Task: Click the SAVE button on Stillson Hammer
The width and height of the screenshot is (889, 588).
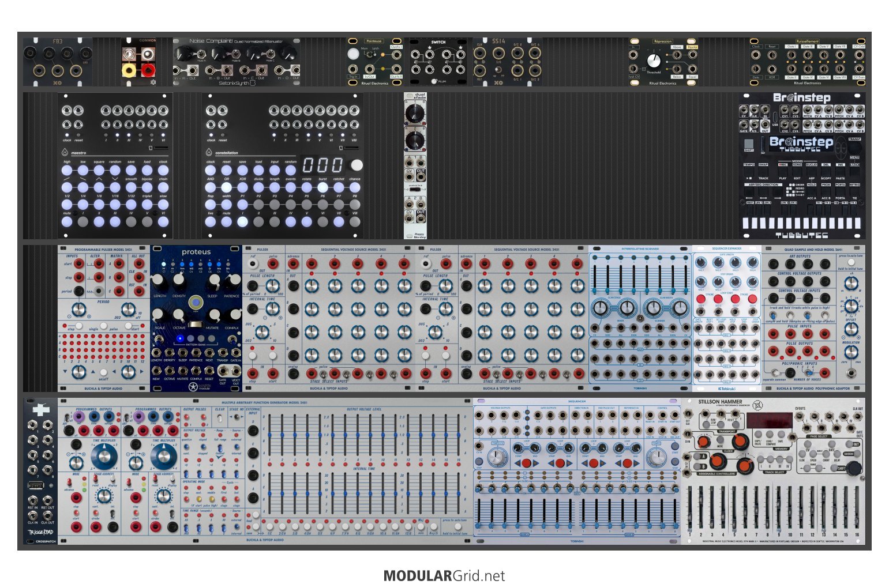Action: point(781,434)
